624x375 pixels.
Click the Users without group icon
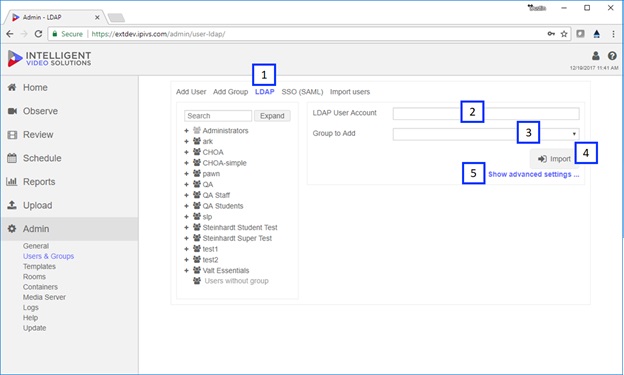point(197,281)
